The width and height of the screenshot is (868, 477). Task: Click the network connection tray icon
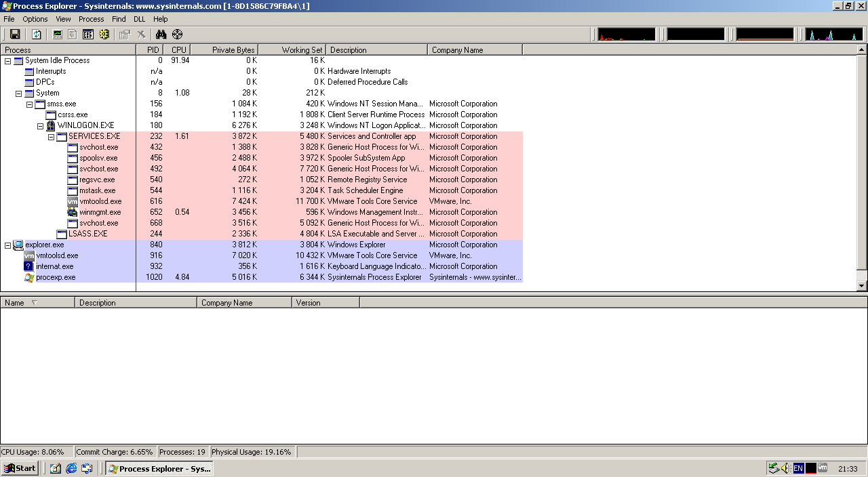774,468
